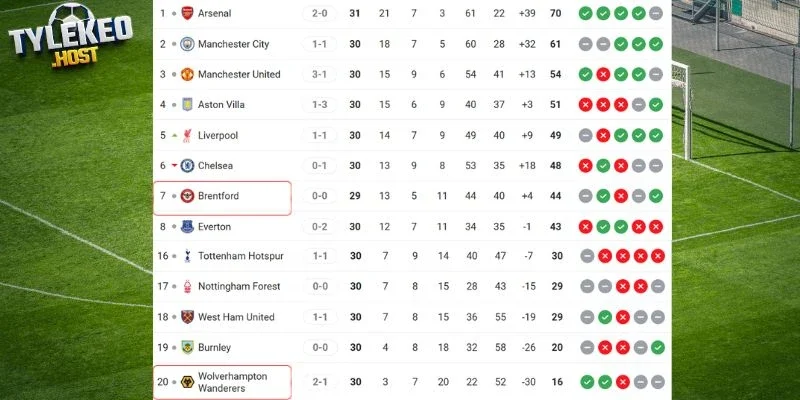The height and width of the screenshot is (400, 800).
Task: Click the West Ham United crest
Action: (x=187, y=317)
